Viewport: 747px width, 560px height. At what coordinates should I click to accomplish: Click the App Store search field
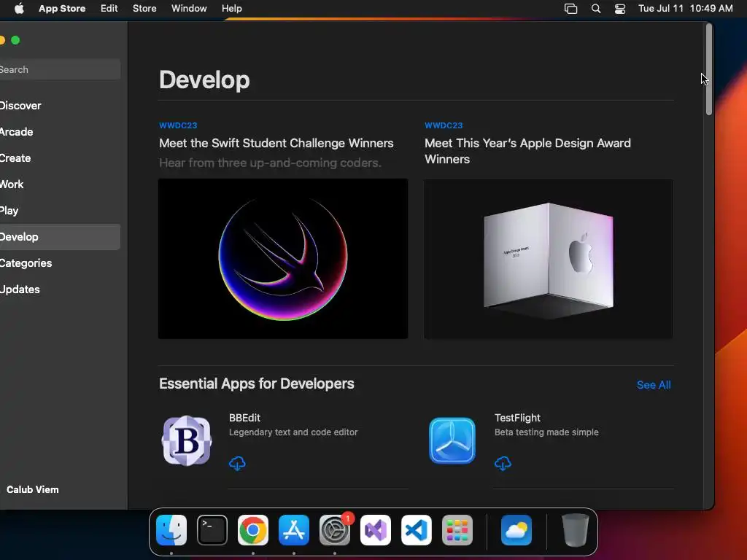(60, 69)
